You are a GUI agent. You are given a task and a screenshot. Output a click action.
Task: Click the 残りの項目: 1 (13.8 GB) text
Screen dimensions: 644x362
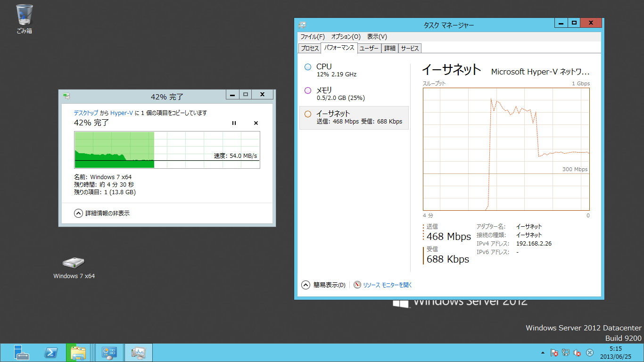point(105,192)
